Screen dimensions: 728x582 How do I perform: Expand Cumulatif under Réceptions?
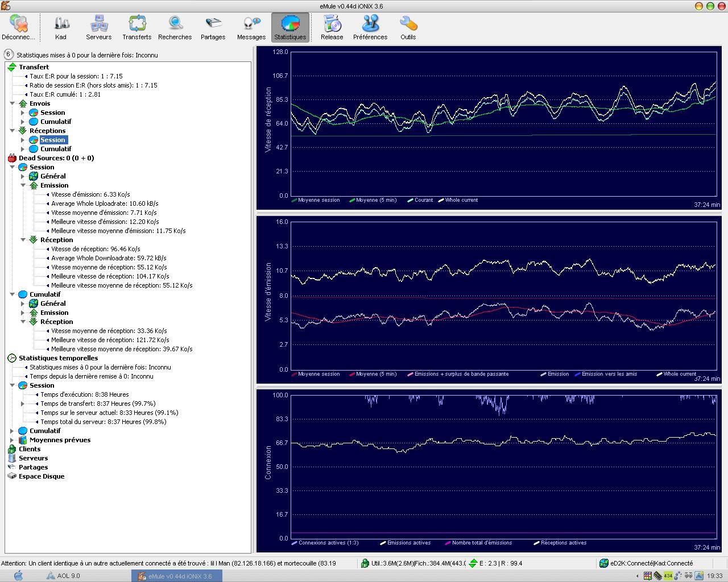(23, 149)
